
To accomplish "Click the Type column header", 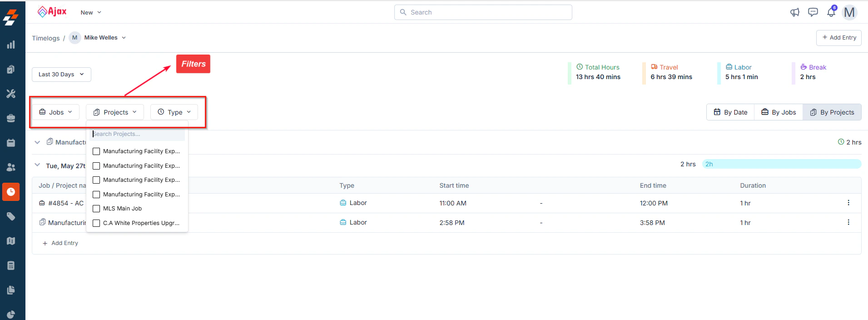I will point(347,185).
